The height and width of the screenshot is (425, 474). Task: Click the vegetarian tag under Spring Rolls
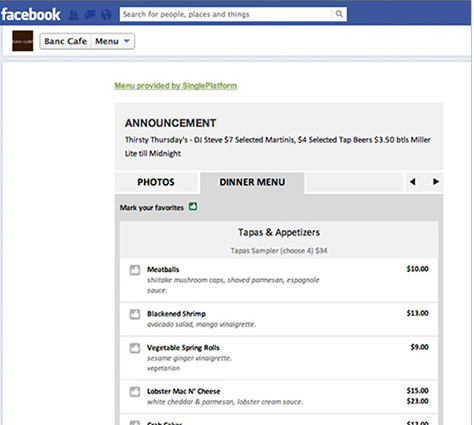[163, 368]
